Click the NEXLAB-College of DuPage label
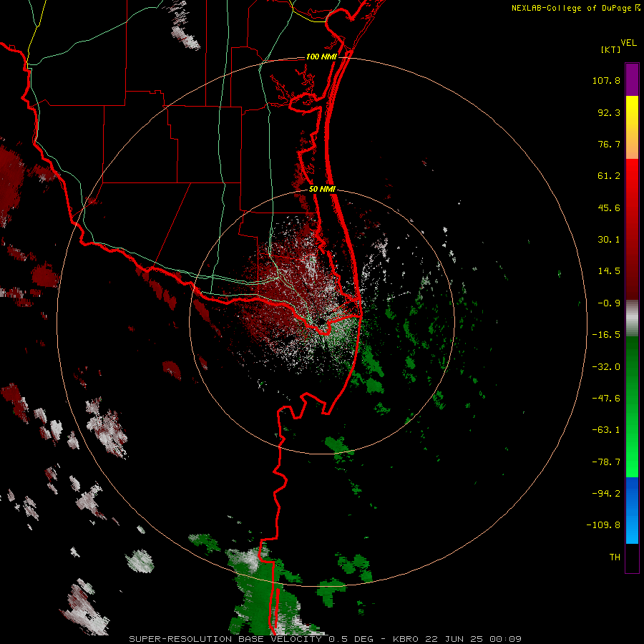This screenshot has width=644, height=644. tap(573, 8)
